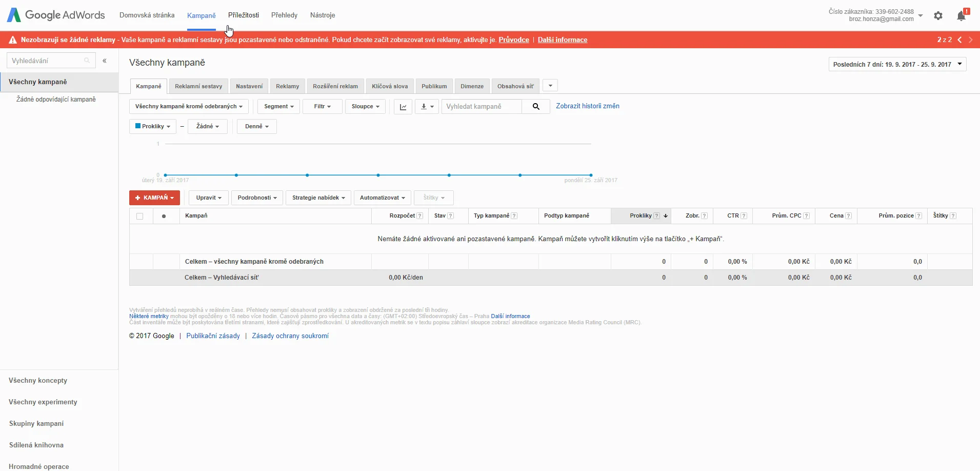Click the blue Prokliky metric swatch dropdown
The image size is (980, 471).
click(x=153, y=126)
